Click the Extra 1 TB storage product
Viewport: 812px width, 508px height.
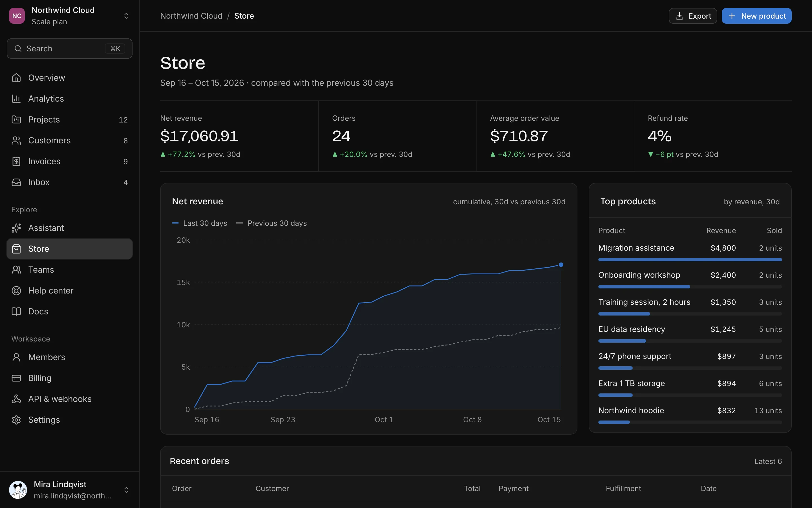pos(632,383)
